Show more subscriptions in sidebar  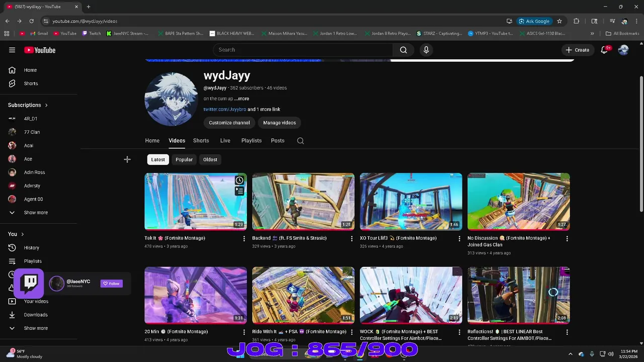(36, 213)
